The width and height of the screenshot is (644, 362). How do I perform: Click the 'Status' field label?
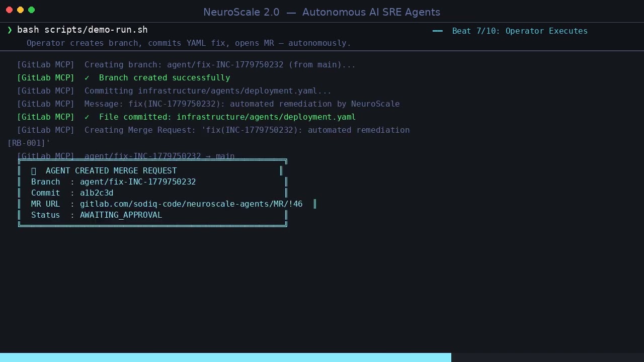pos(45,215)
